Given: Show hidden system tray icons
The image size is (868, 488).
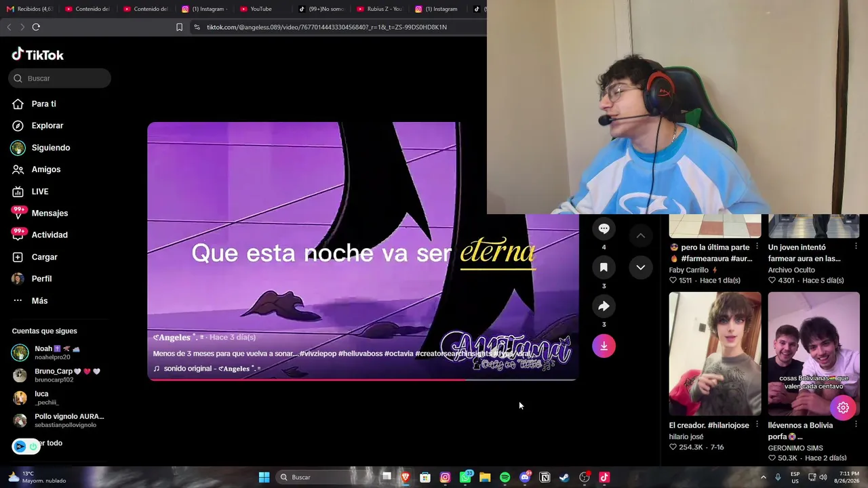Looking at the screenshot, I should [763, 477].
